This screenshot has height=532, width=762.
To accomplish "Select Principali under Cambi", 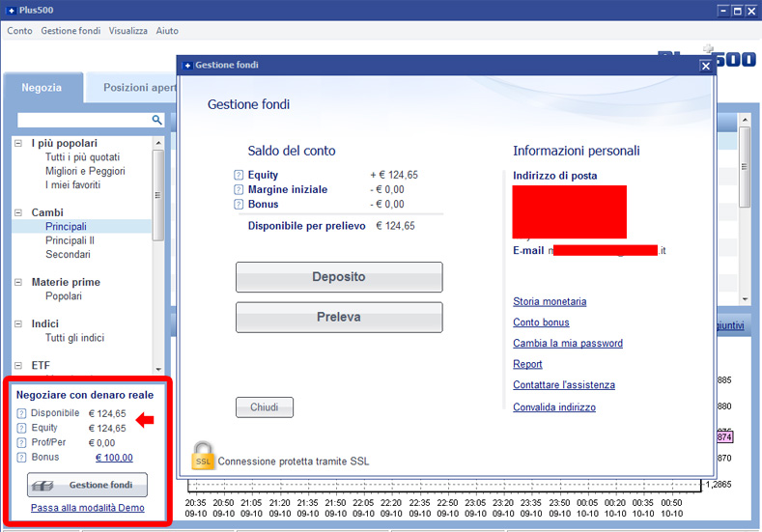I will [66, 227].
